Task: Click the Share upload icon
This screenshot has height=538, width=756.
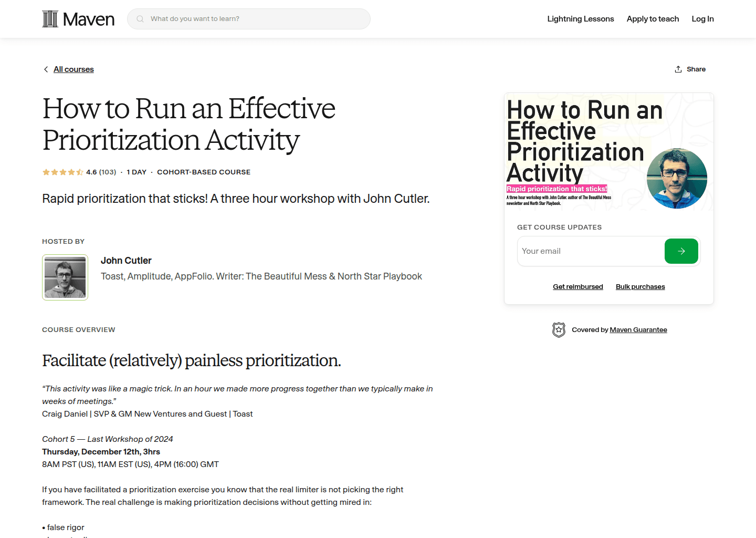Action: tap(678, 68)
